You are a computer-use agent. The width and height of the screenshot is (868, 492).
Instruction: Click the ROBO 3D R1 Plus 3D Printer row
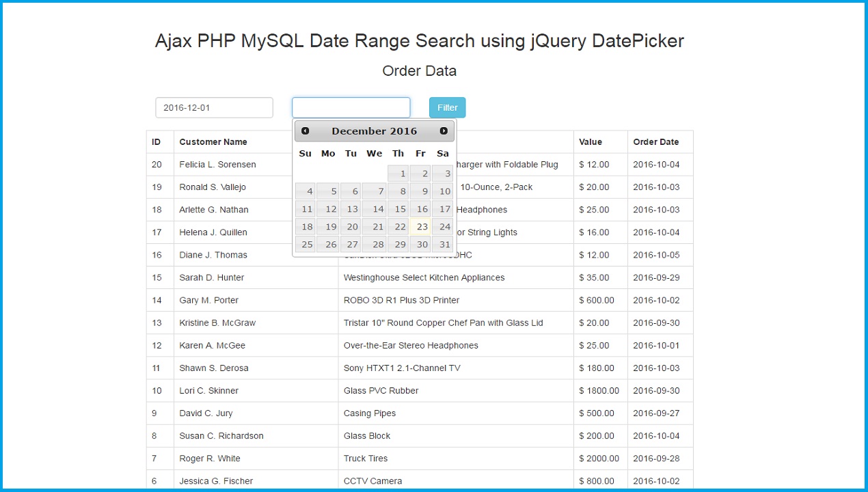coord(401,300)
